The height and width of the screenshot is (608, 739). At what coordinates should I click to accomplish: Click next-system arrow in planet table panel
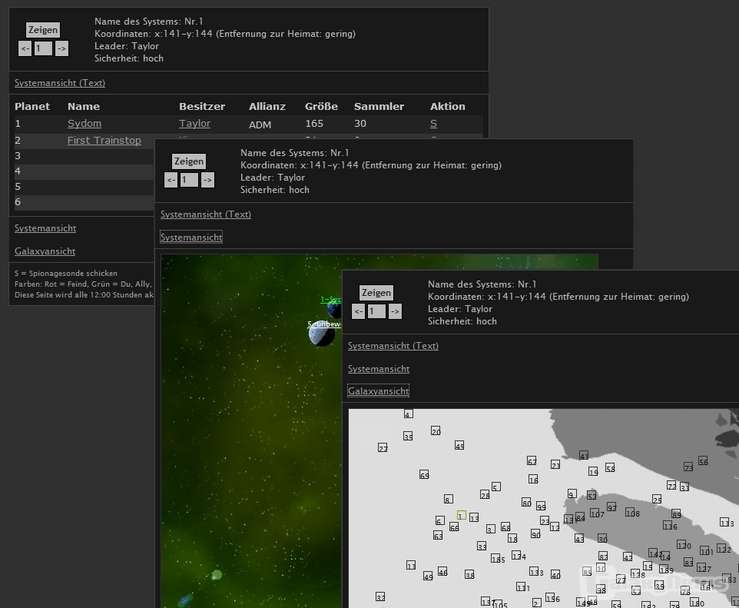(61, 48)
